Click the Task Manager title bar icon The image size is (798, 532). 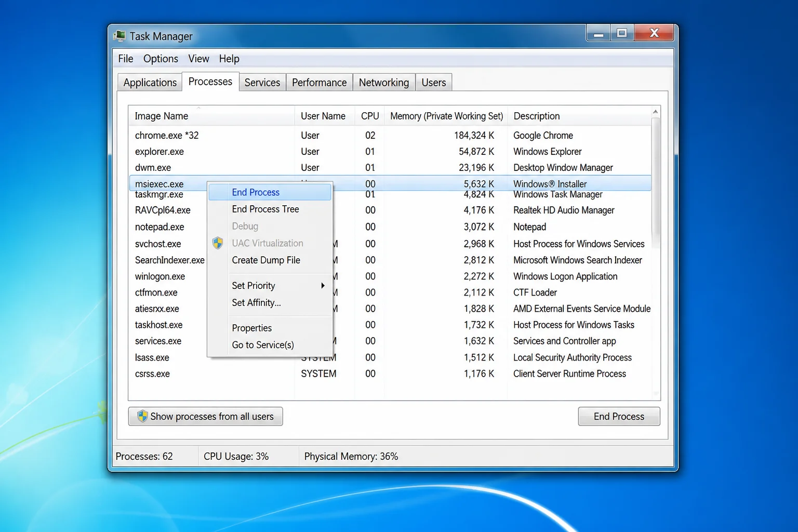[x=119, y=36]
